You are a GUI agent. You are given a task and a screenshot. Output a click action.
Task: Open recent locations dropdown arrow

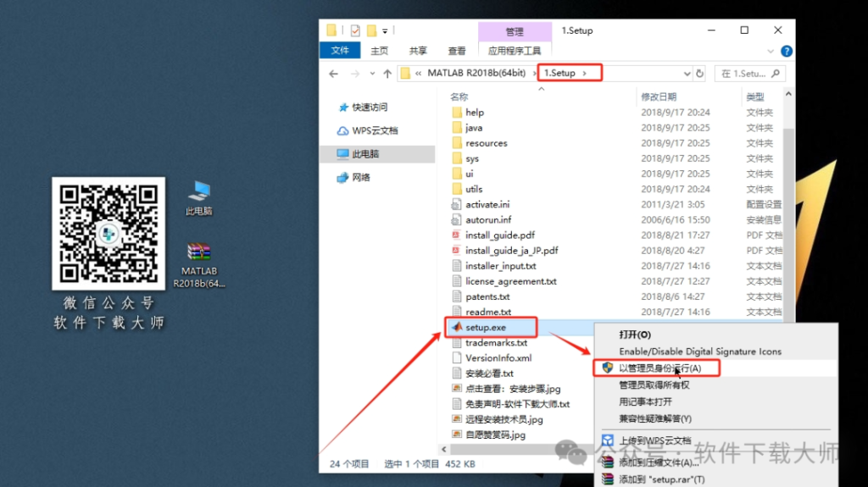pos(372,74)
